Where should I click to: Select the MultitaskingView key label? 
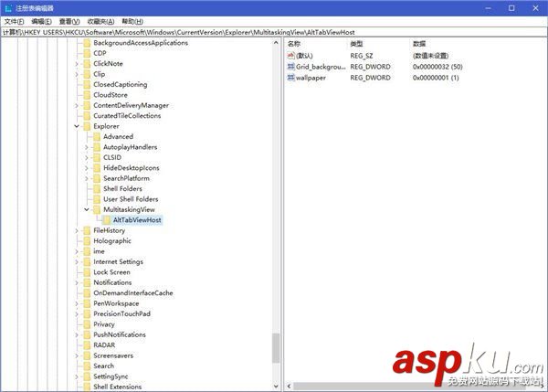129,209
